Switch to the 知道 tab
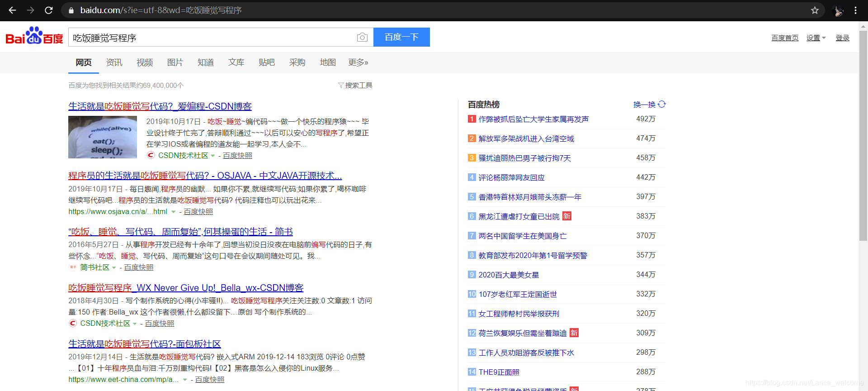The height and width of the screenshot is (391, 868). click(x=206, y=62)
